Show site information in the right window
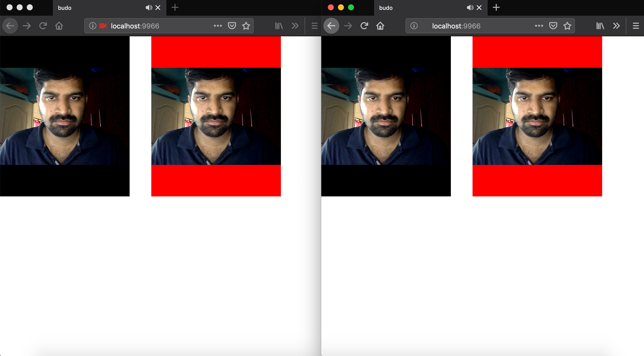644x356 pixels. point(414,26)
